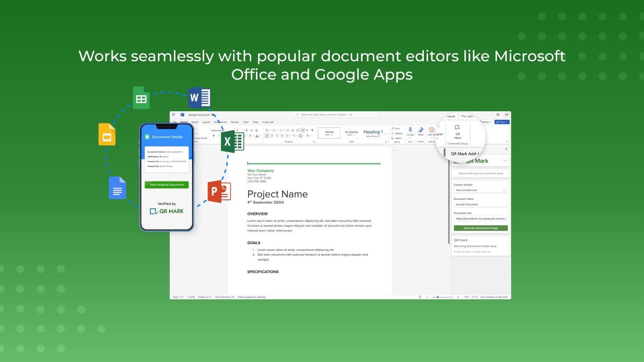Screen dimensions: 644x362
Task: Open the Share dropdown button
Action: coord(502,122)
